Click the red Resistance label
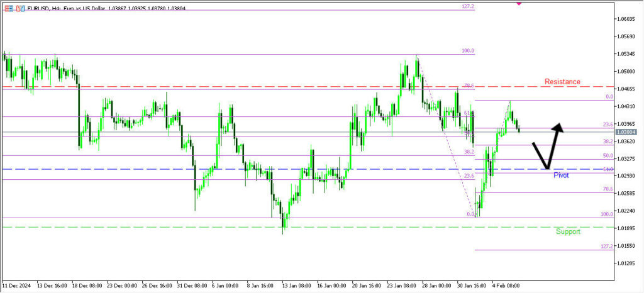The width and height of the screenshot is (644, 293). 562,82
